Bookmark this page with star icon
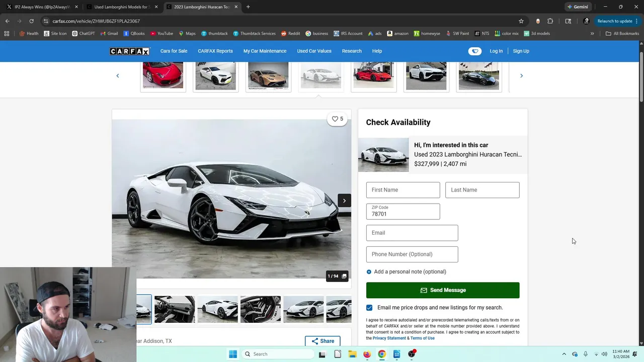Viewport: 644px width, 362px height. [521, 21]
